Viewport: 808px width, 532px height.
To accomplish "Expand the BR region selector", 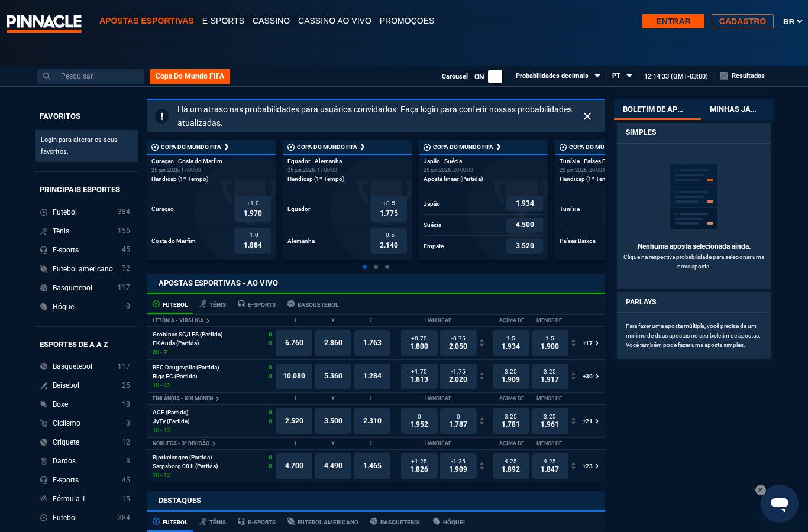I will pyautogui.click(x=793, y=21).
